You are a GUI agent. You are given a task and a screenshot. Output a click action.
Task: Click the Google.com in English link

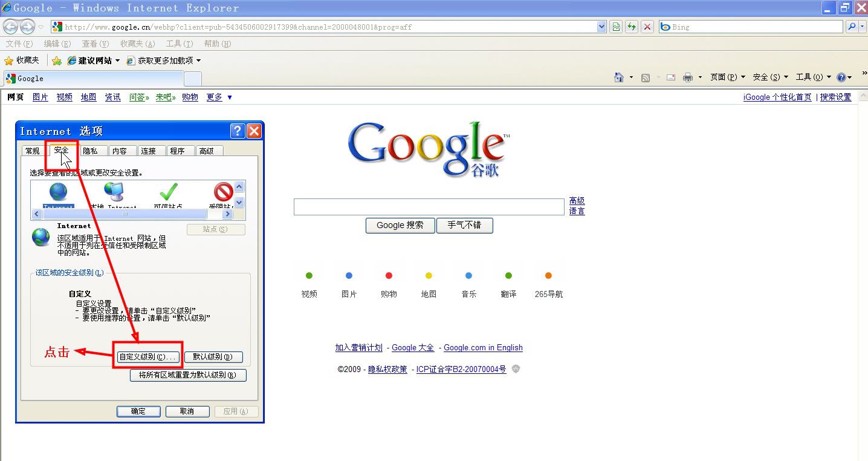pos(483,347)
